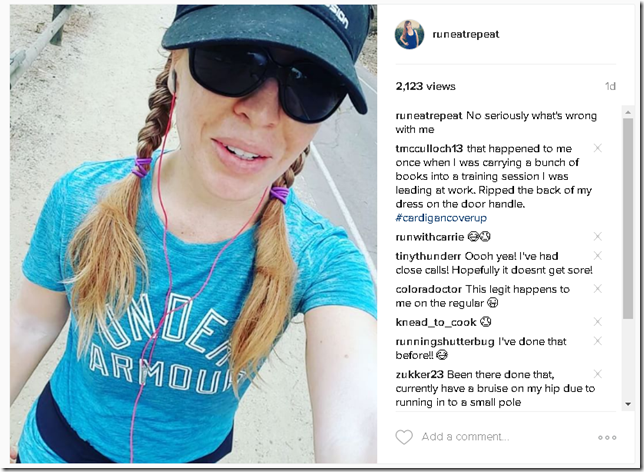The width and height of the screenshot is (644, 472).
Task: Delete tmcculloch13's comment with the X
Action: click(598, 148)
